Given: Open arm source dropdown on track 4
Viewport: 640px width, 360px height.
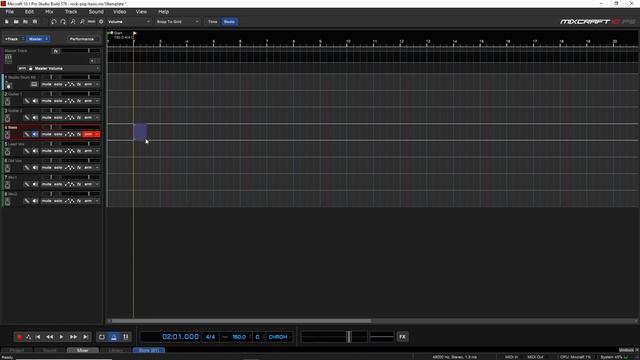Looking at the screenshot, I should click(97, 134).
